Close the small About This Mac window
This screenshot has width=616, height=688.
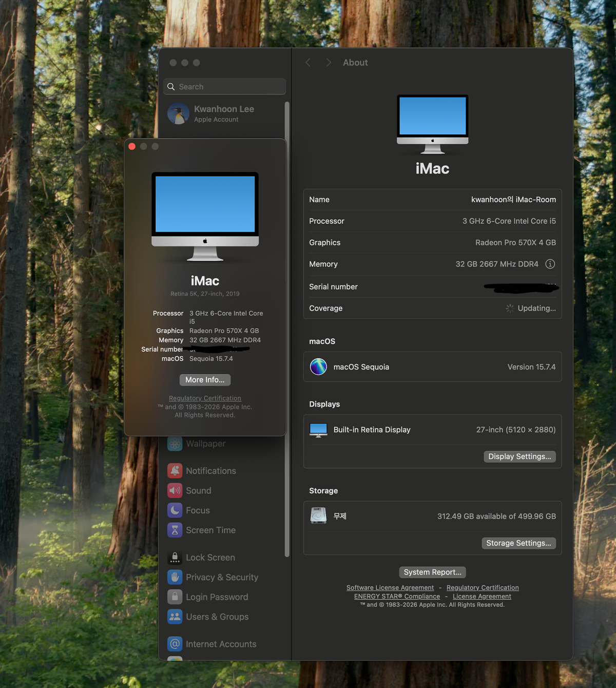[132, 146]
